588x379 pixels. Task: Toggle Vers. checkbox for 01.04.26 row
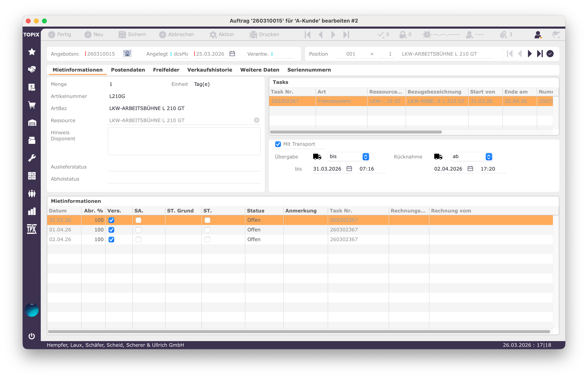click(x=111, y=230)
